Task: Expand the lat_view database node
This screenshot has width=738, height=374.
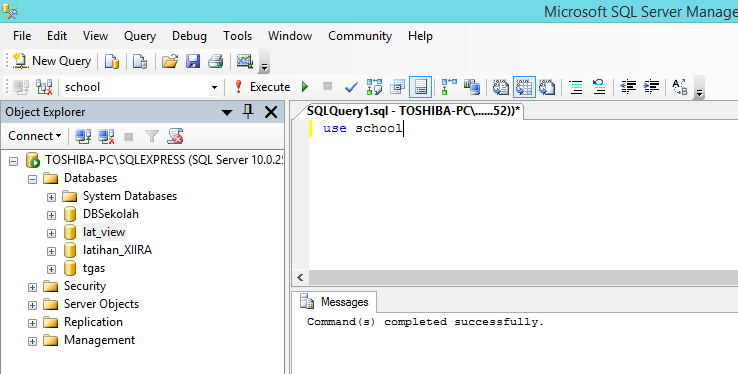Action: click(x=51, y=233)
